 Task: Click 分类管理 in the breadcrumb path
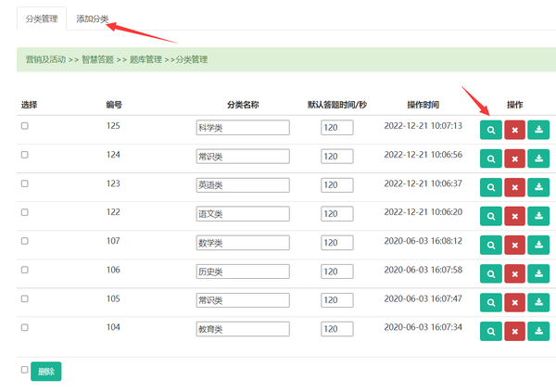tap(192, 59)
